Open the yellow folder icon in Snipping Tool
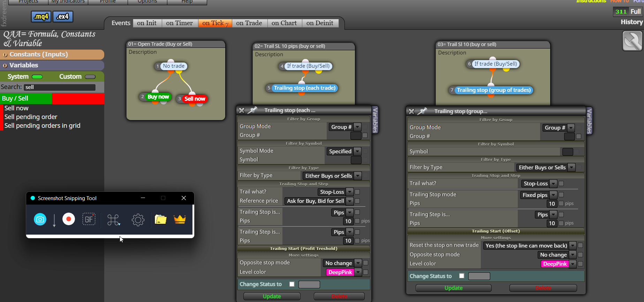The width and height of the screenshot is (644, 302). pyautogui.click(x=160, y=219)
